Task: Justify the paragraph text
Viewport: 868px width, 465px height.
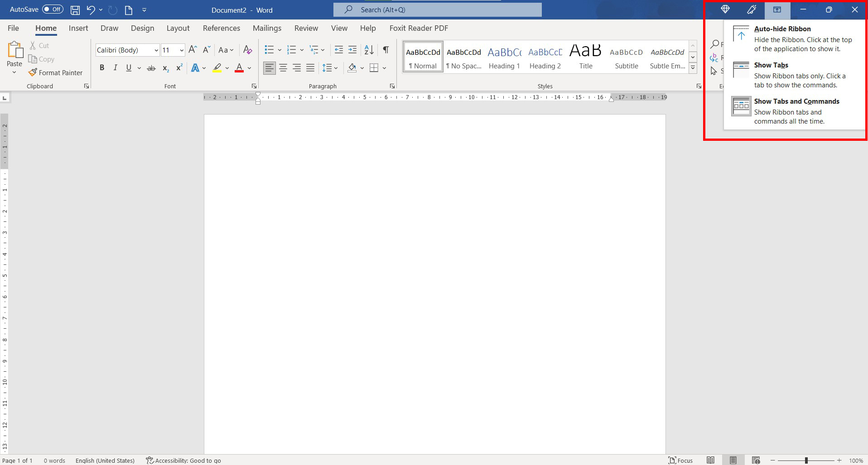Action: [310, 68]
